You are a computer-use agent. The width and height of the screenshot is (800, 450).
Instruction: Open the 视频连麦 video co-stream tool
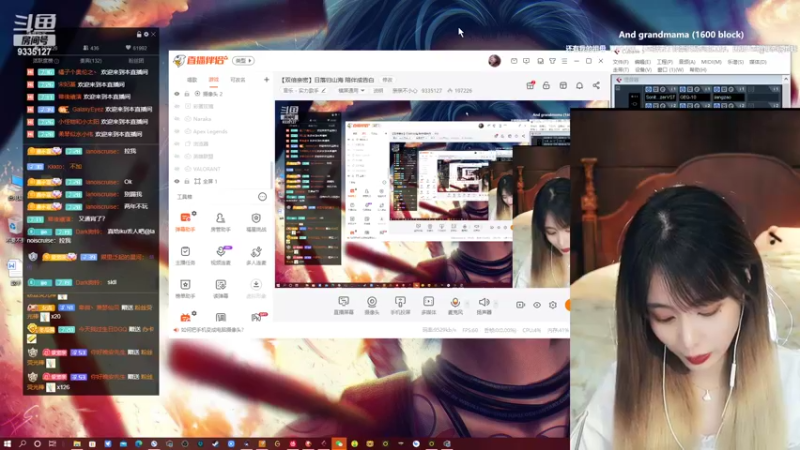tap(220, 255)
